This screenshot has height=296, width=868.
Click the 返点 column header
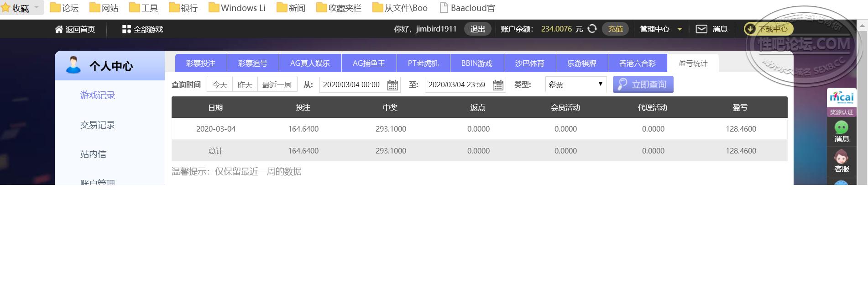click(x=478, y=107)
